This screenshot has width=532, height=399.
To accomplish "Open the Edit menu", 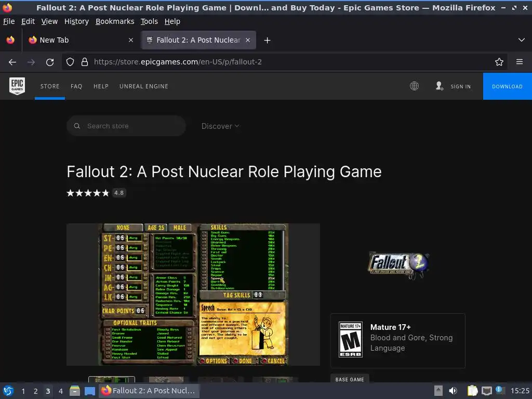I will (28, 21).
